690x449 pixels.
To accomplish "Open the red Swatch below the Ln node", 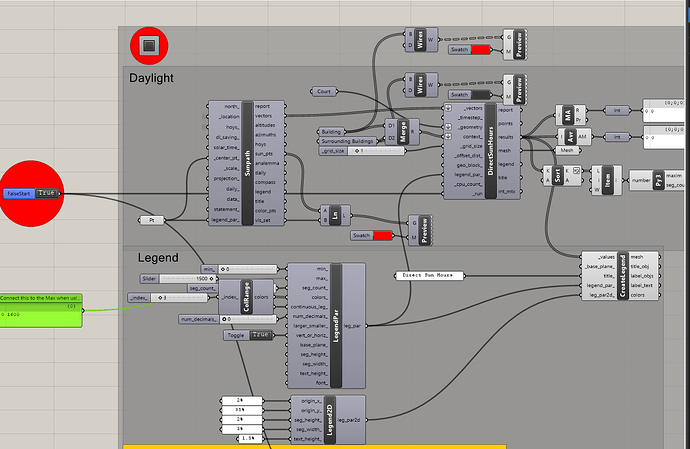I will 382,236.
